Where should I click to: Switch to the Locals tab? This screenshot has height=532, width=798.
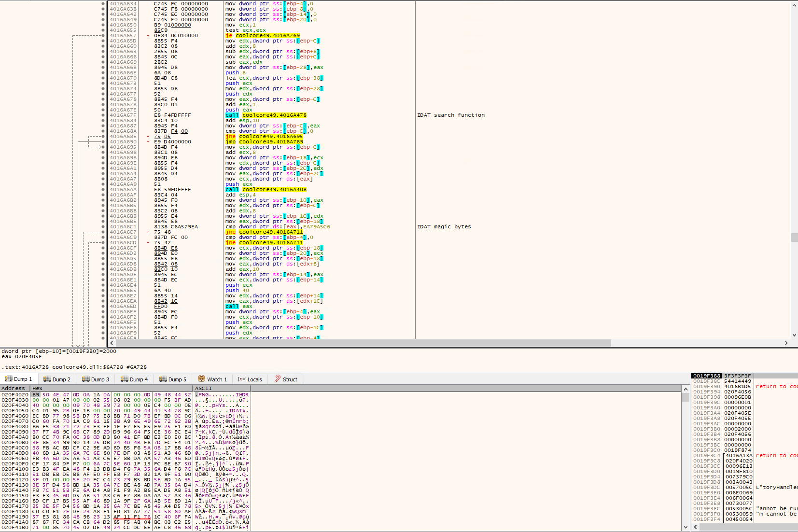(x=250, y=379)
